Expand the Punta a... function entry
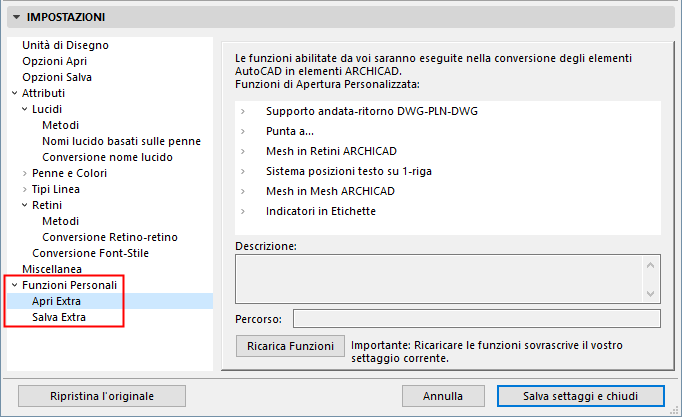The width and height of the screenshot is (682, 417). (x=243, y=131)
